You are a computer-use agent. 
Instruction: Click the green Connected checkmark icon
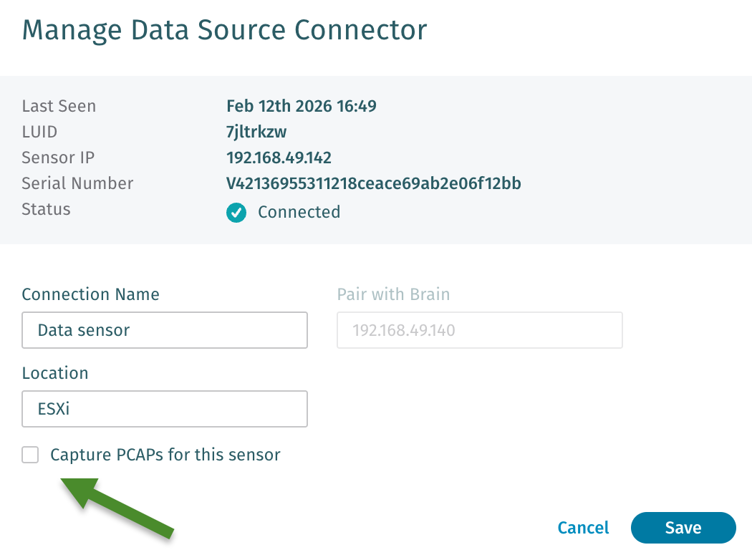coord(236,213)
